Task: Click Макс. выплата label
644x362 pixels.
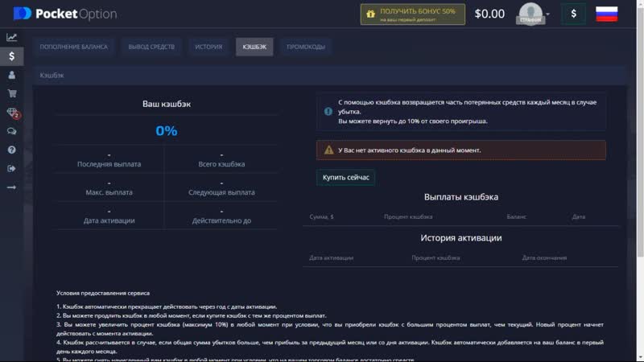Action: 109,192
